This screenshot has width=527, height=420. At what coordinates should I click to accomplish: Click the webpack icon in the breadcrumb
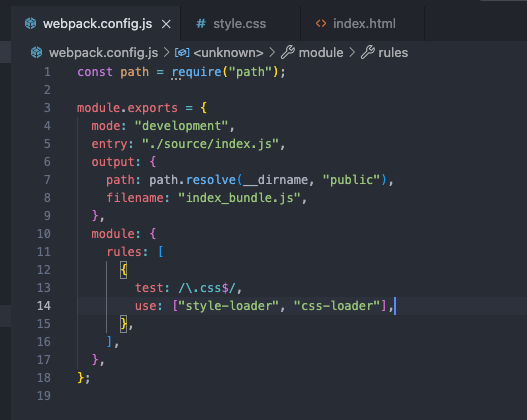(37, 53)
